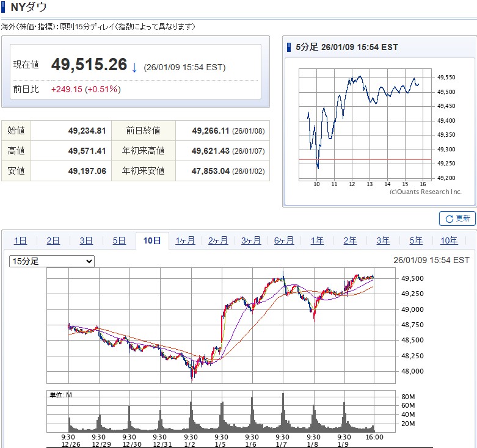Select the 1日 period tab
This screenshot has height=448, width=477.
coord(20,240)
